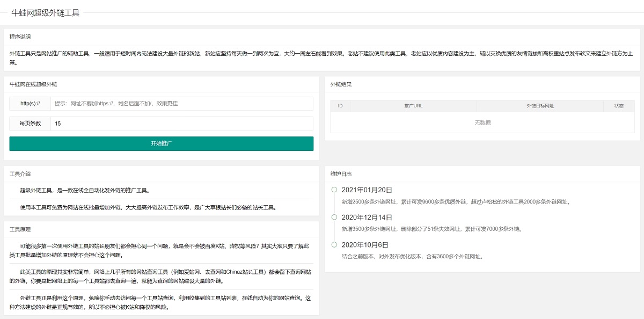Click the 工具原理 section title

(21, 229)
